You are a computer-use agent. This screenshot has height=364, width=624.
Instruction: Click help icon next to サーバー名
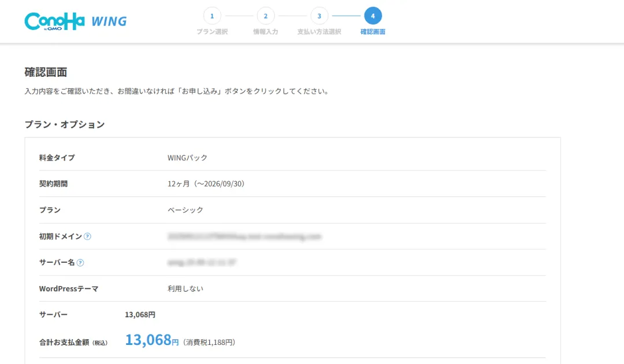tap(80, 262)
